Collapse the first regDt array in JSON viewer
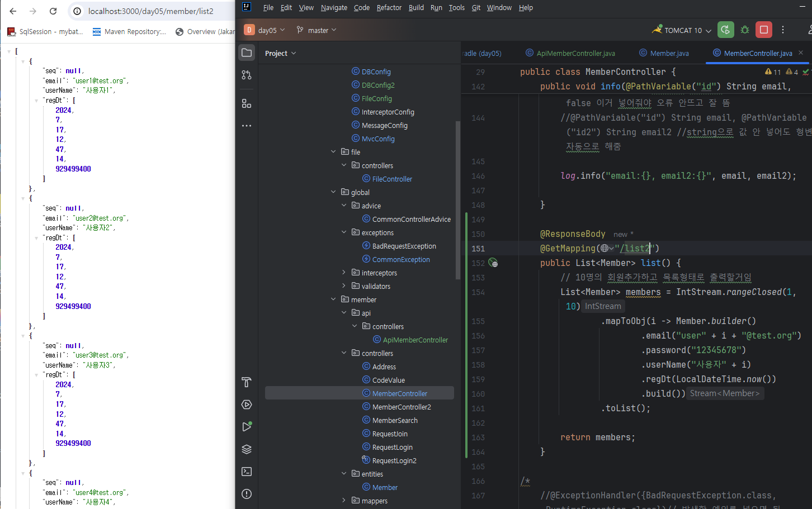 (36, 101)
